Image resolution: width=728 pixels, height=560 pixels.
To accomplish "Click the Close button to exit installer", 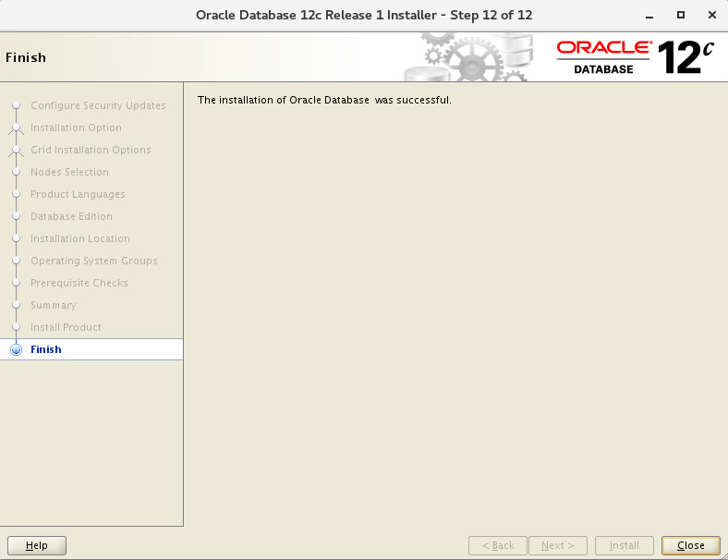I will 691,545.
